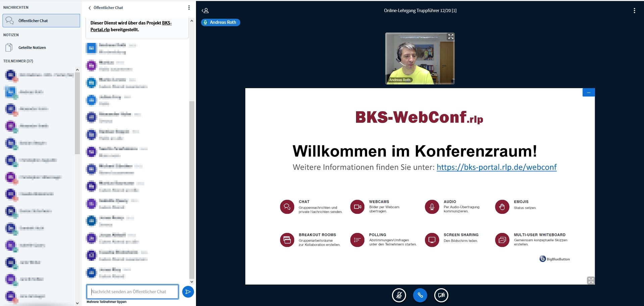Unmute the microphone button

(x=399, y=295)
